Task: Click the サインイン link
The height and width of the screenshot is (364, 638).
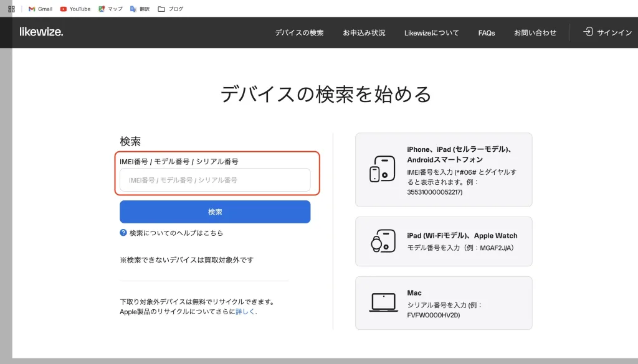Action: click(614, 32)
